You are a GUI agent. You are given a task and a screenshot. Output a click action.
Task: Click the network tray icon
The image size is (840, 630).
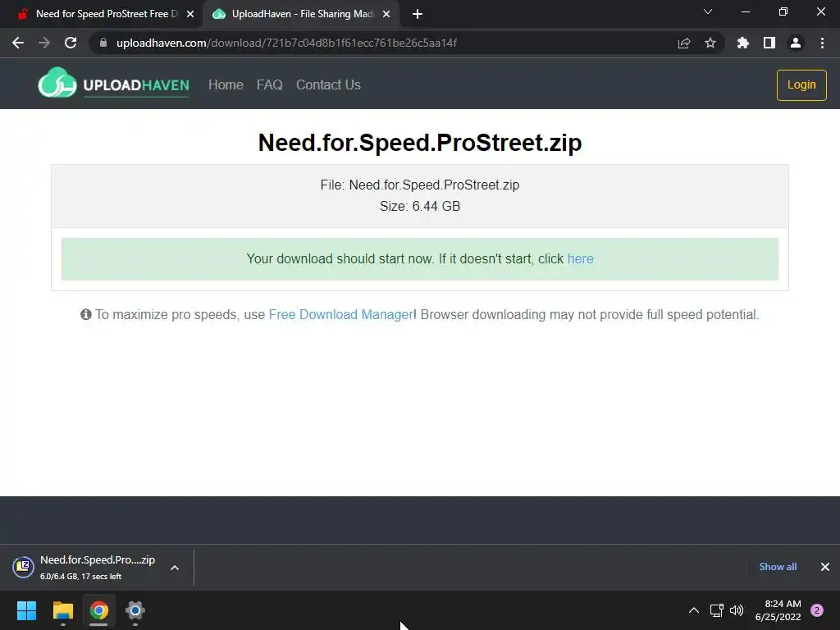coord(716,610)
